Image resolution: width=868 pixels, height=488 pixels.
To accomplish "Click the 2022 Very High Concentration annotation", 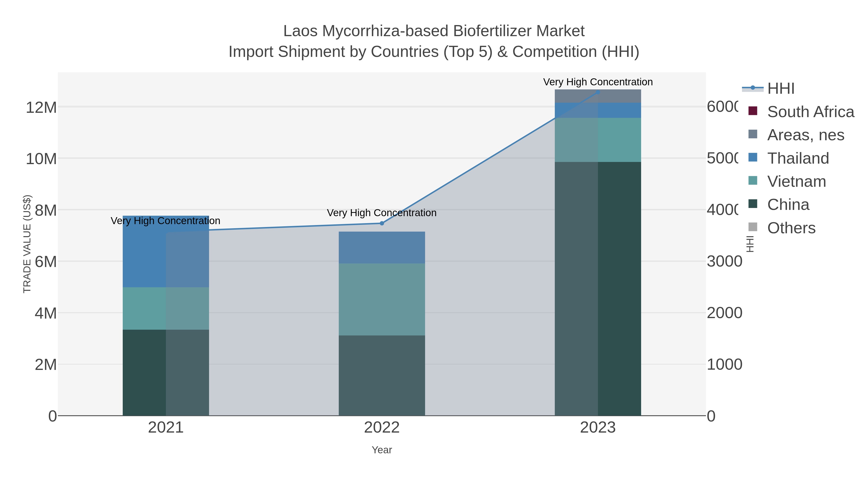I will tap(382, 213).
